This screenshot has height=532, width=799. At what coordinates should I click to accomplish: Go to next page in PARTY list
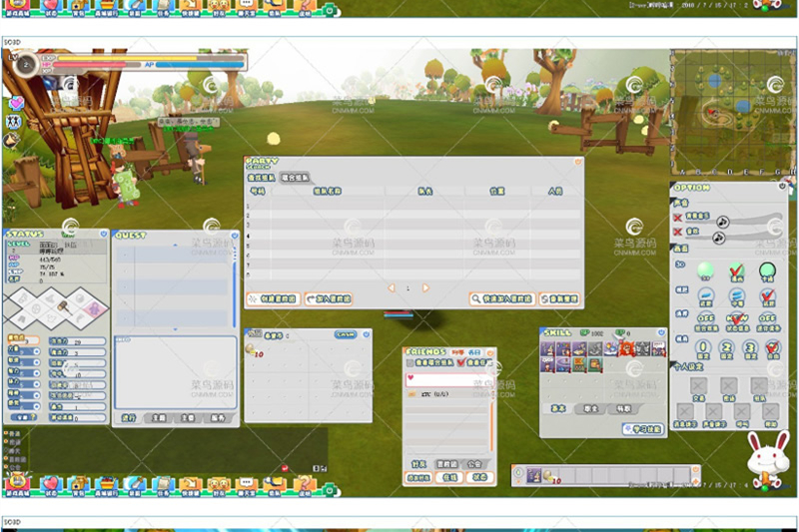(425, 287)
